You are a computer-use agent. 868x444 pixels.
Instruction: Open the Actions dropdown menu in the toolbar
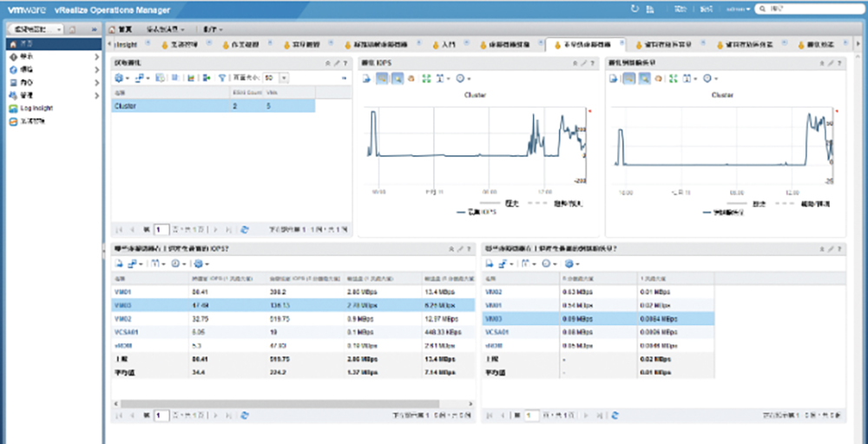[x=213, y=29]
